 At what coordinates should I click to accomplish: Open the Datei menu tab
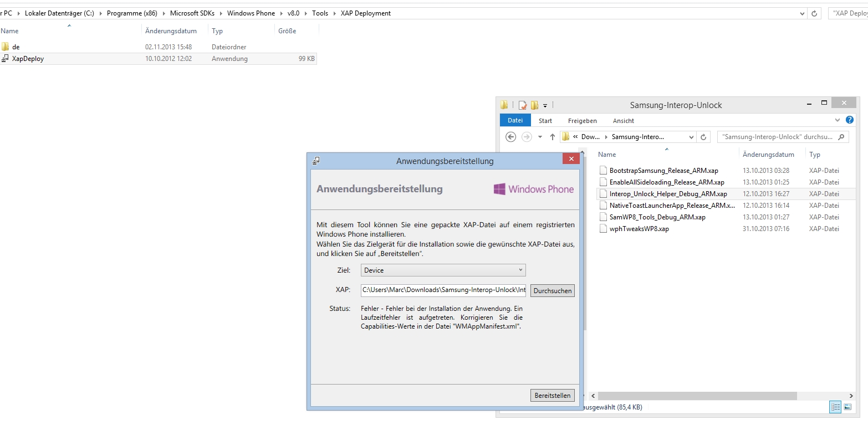click(515, 120)
